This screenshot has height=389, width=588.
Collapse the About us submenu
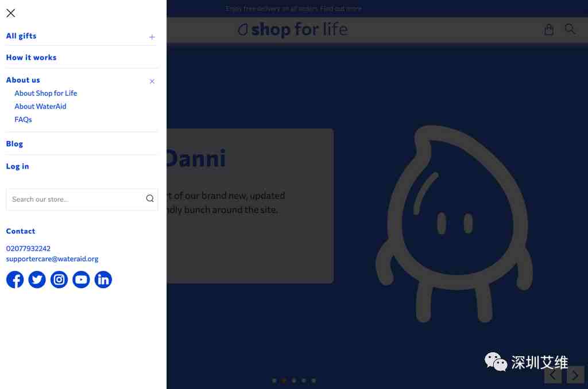tap(152, 81)
